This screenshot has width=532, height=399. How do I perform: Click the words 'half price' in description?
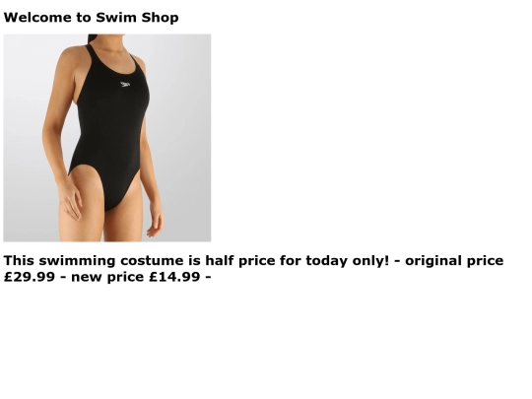click(239, 261)
